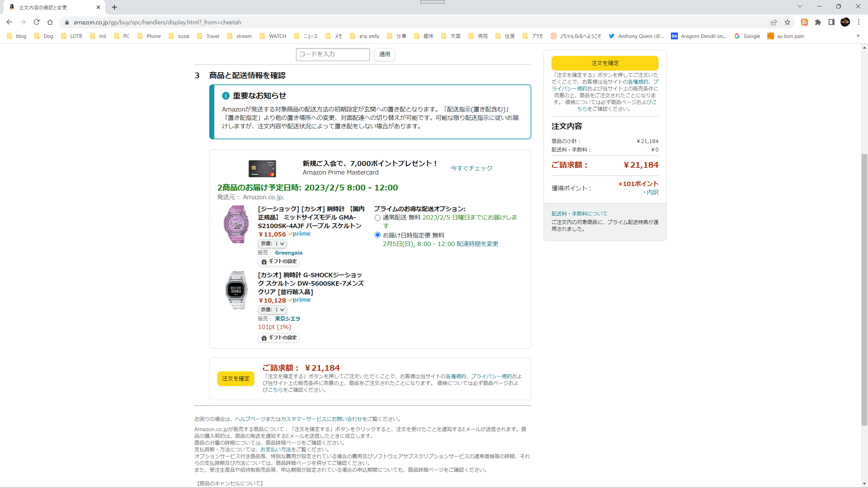This screenshot has width=868, height=488.
Task: Open the blog bookmark folder
Action: click(x=17, y=36)
